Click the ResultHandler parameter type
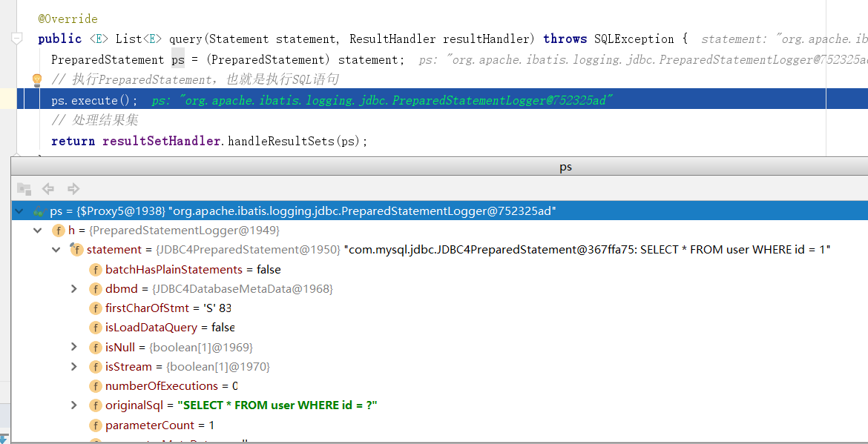Viewport: 868px width, 444px height. (393, 39)
